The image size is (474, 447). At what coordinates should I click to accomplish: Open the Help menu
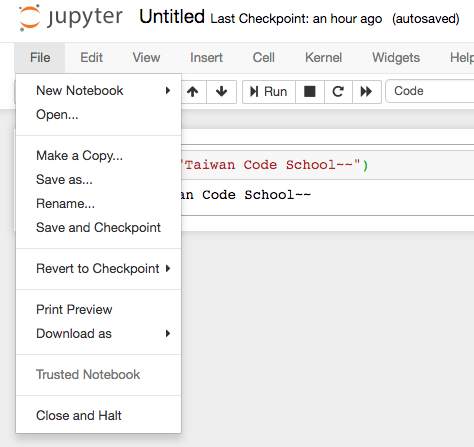tap(462, 58)
